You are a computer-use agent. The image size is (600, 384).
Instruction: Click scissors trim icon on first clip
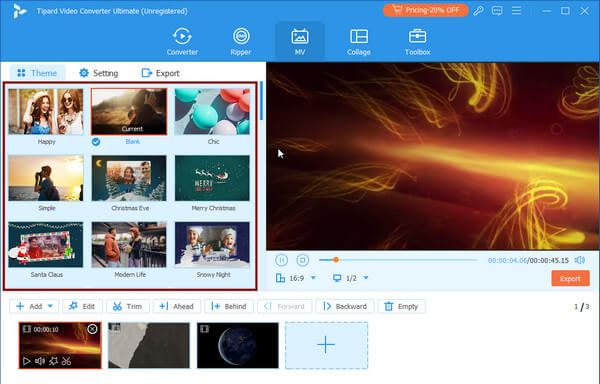[66, 361]
